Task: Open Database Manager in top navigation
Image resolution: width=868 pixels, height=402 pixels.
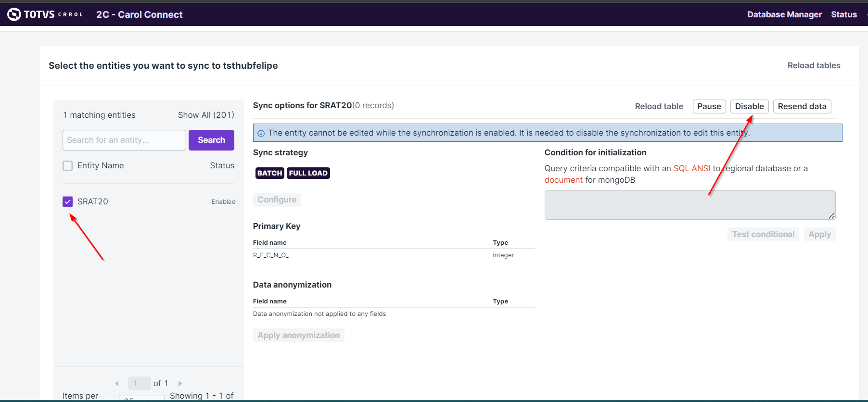Action: click(x=784, y=14)
